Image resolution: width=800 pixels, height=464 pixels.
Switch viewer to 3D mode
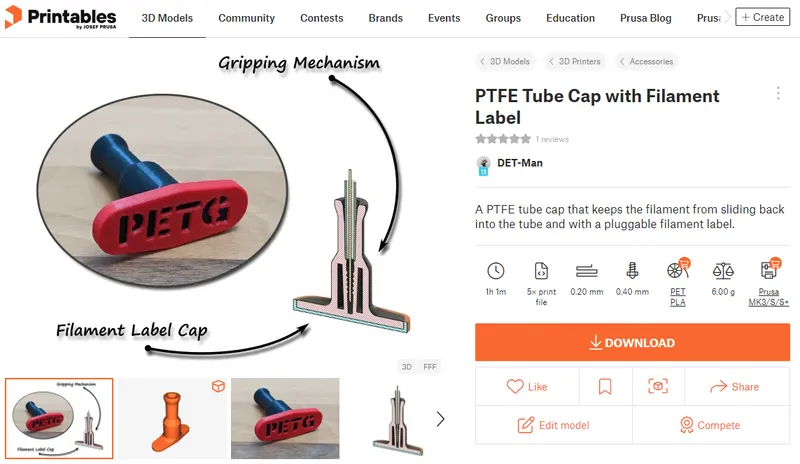coord(407,367)
